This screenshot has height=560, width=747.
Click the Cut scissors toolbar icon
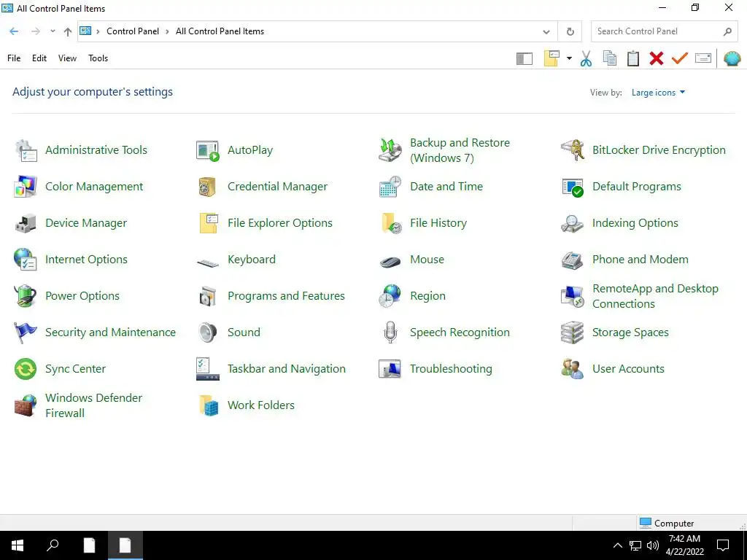pyautogui.click(x=586, y=58)
